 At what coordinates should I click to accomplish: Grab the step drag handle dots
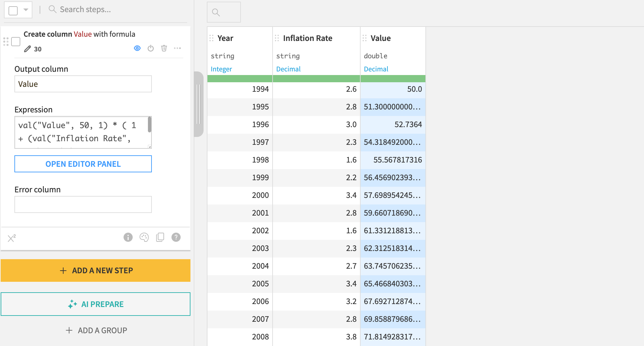click(x=6, y=42)
